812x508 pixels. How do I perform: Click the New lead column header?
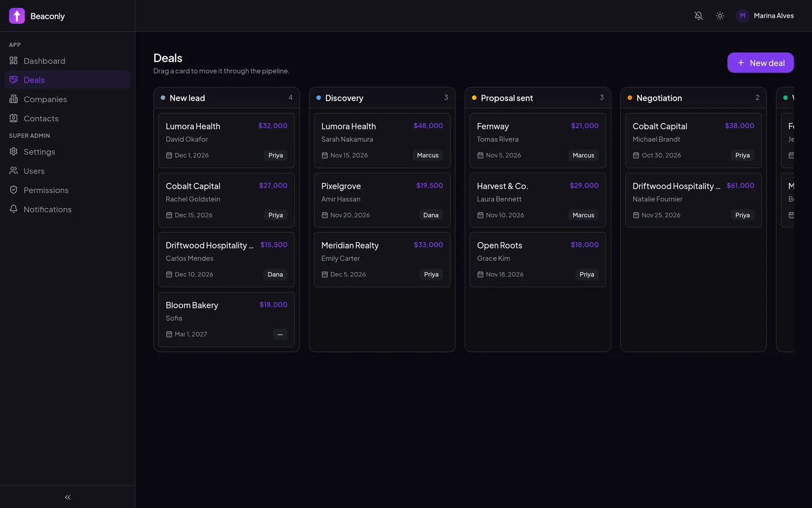tap(226, 98)
